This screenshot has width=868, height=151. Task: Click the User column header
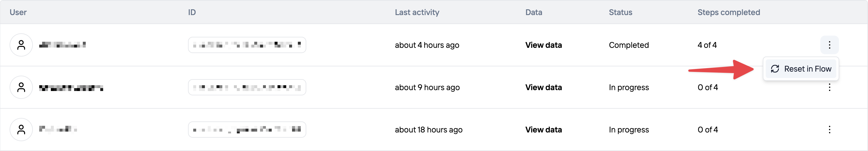tap(18, 12)
